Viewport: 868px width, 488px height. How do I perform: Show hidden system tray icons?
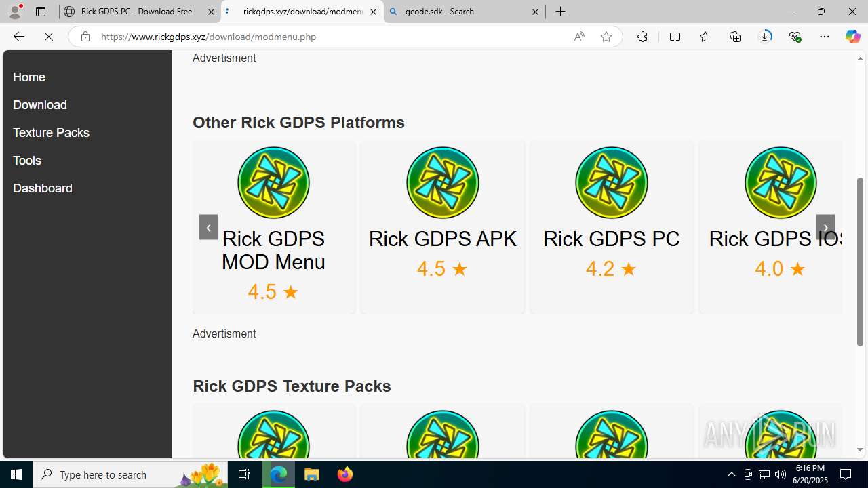point(731,474)
